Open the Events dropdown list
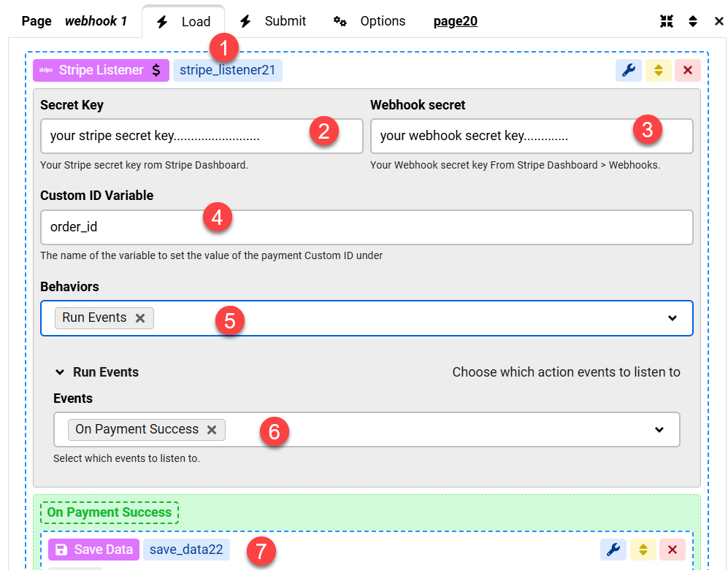This screenshot has width=728, height=570. tap(659, 430)
